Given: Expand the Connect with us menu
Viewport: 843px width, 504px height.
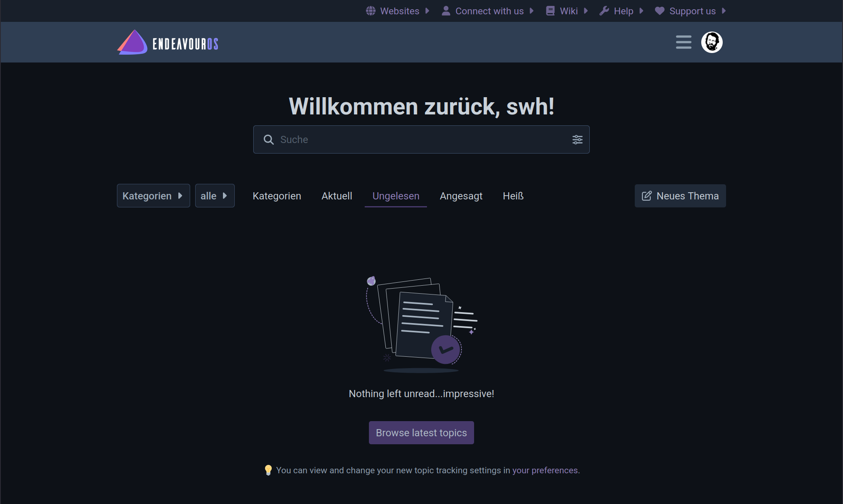Looking at the screenshot, I should click(489, 11).
